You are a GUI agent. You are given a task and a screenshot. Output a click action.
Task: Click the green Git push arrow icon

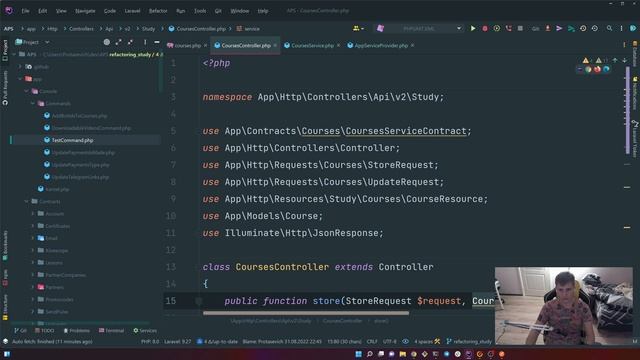coord(571,29)
